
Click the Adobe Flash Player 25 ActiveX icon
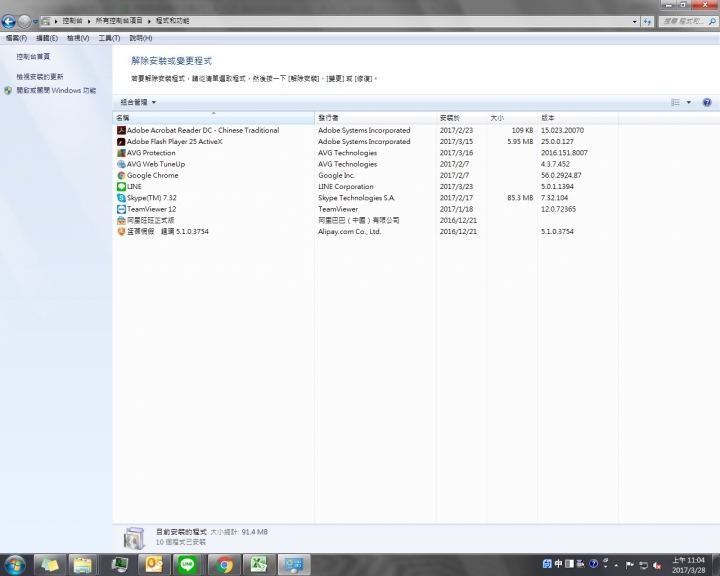(121, 142)
